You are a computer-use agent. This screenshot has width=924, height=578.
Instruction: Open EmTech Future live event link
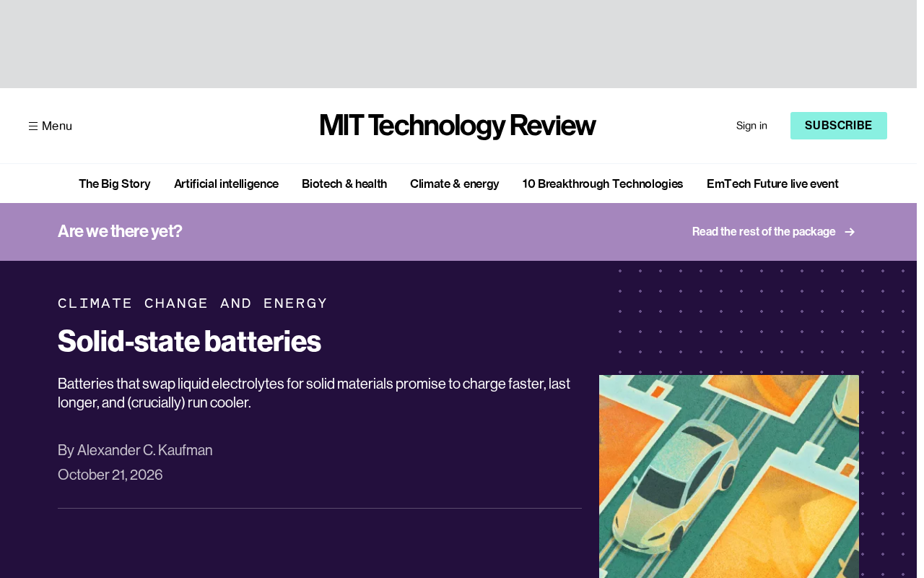pyautogui.click(x=772, y=184)
